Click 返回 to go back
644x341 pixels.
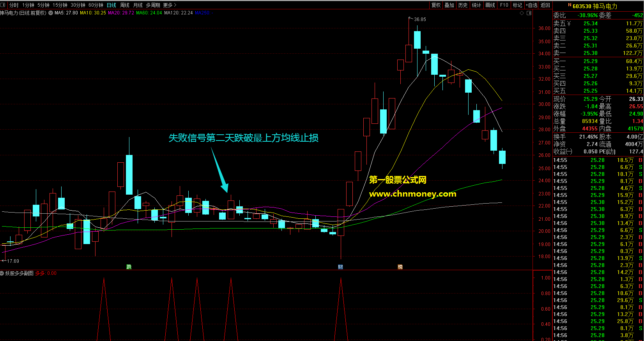(545, 5)
